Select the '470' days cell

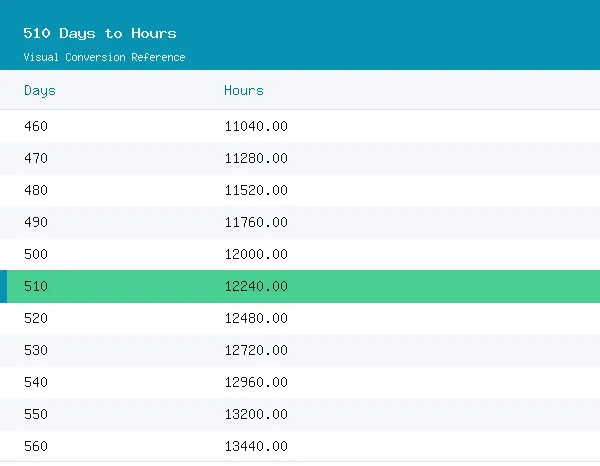(x=36, y=158)
